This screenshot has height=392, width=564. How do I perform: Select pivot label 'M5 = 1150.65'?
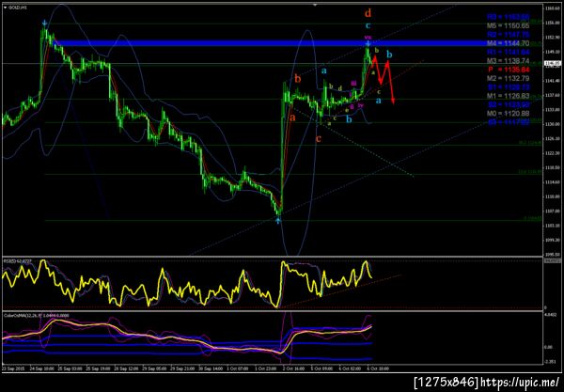(x=508, y=26)
